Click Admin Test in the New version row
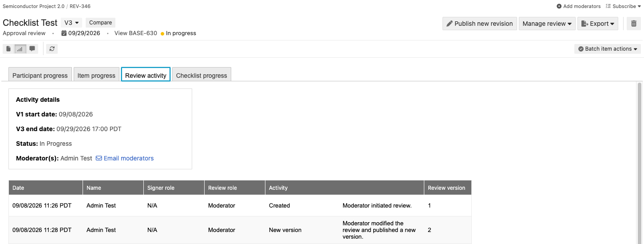Viewport: 644px width, 244px height. pyautogui.click(x=101, y=230)
